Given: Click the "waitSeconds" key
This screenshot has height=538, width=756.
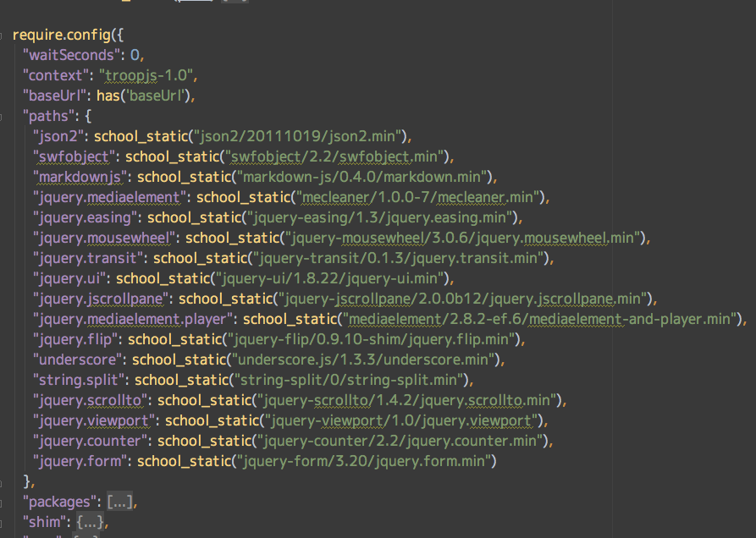Looking at the screenshot, I should (71, 55).
